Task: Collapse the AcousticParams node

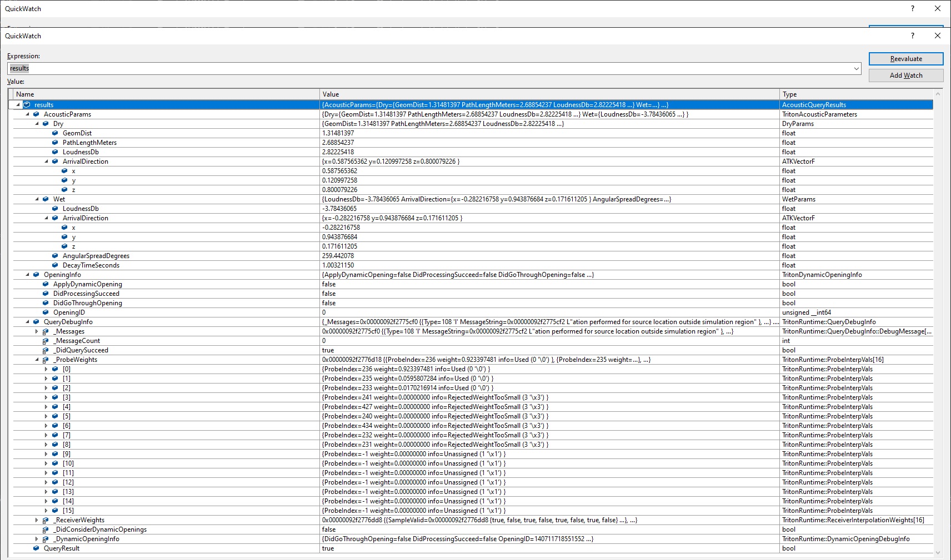Action: point(27,114)
